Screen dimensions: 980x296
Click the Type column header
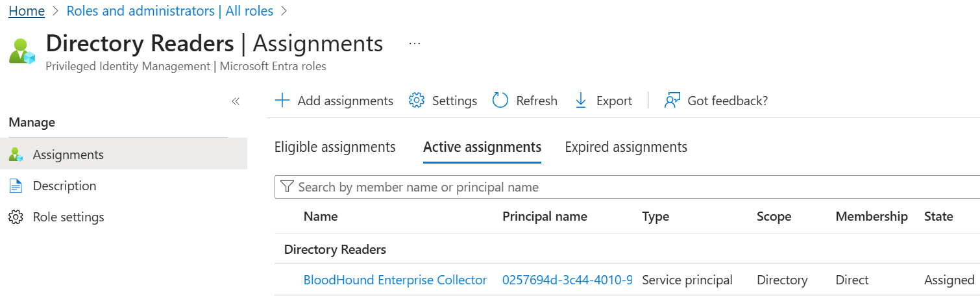click(655, 217)
